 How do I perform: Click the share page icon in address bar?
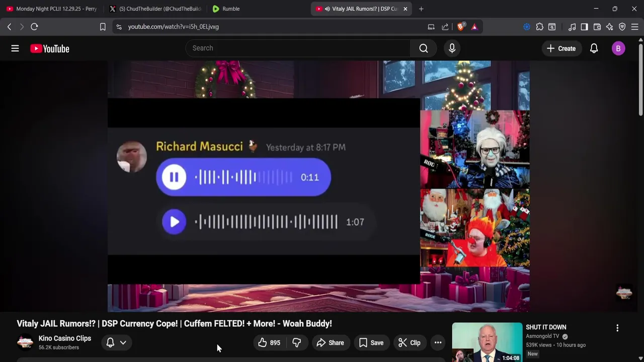(445, 27)
